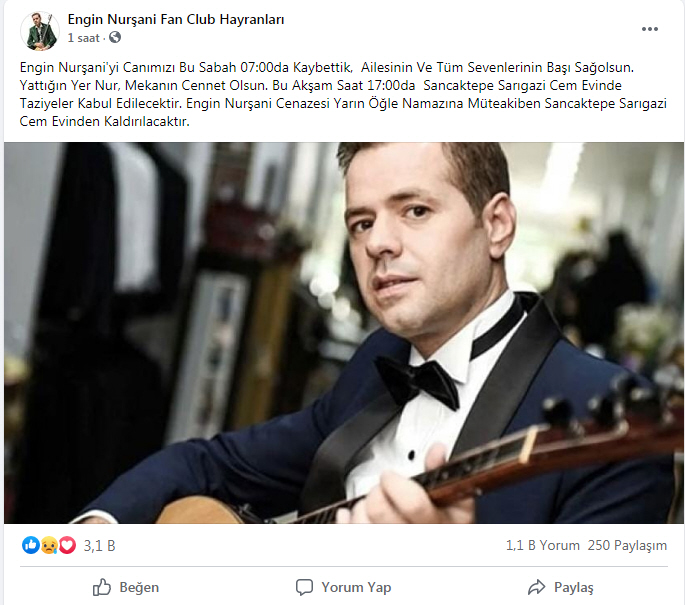Open the "1 saat" post timestamp
This screenshot has width=685, height=605.
click(x=83, y=38)
